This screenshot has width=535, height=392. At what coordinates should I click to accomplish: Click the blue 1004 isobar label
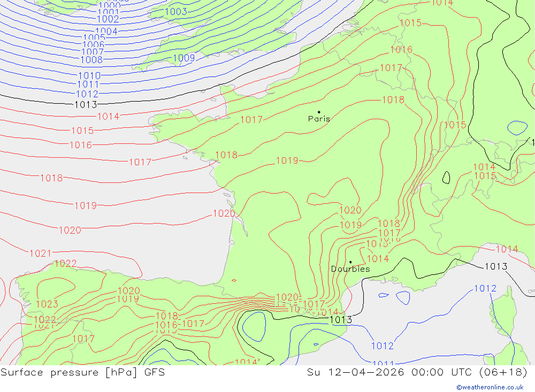(106, 32)
